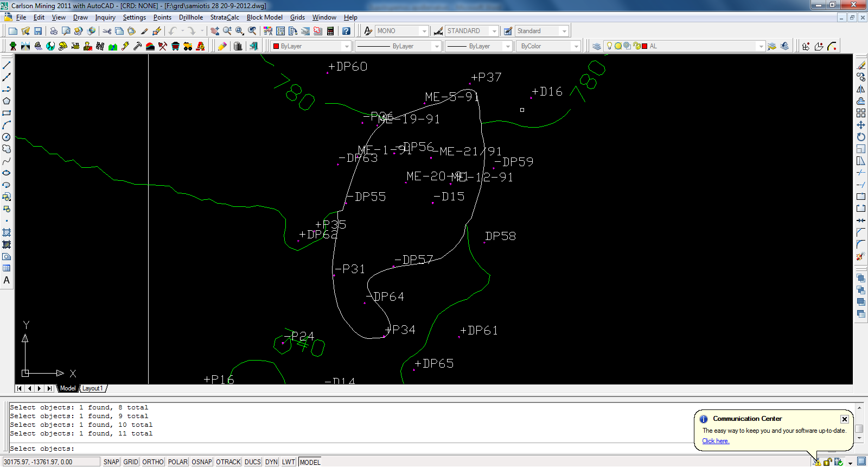Click the Zoom Realtime magnifier icon

227,31
